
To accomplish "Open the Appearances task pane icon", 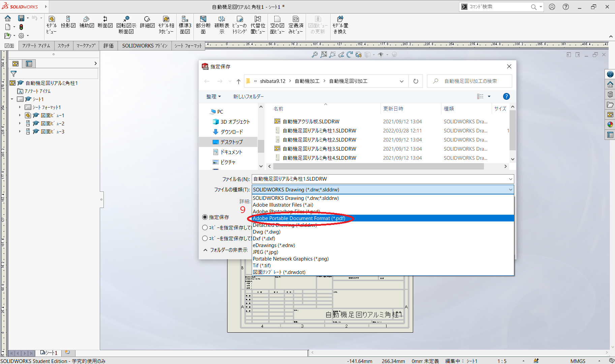I will 610,124.
